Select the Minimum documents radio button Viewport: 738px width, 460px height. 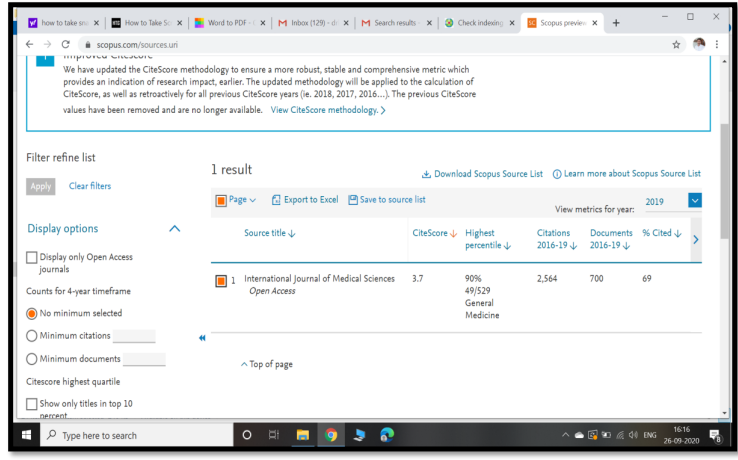(32, 359)
